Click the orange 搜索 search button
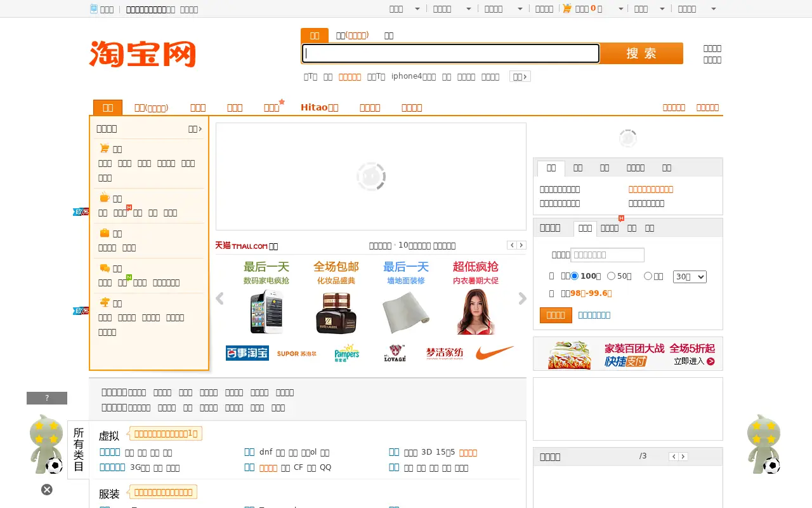The image size is (812, 508). [x=641, y=53]
